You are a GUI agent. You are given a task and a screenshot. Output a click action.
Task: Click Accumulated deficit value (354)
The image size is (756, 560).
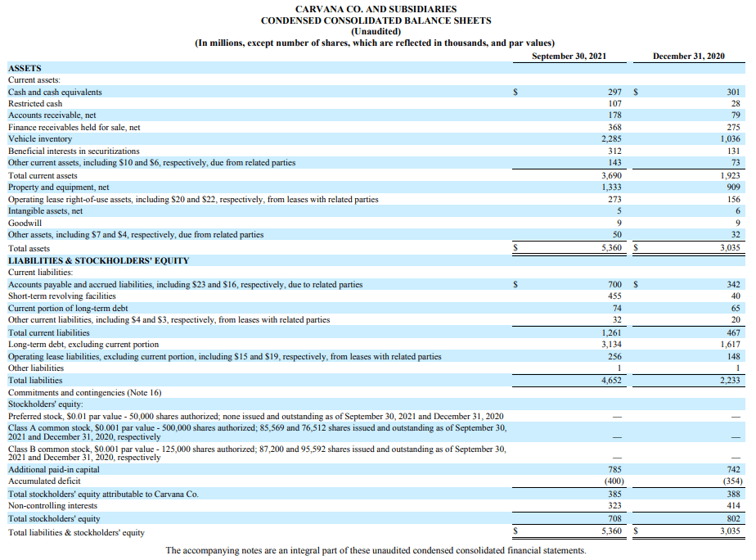coord(733,481)
